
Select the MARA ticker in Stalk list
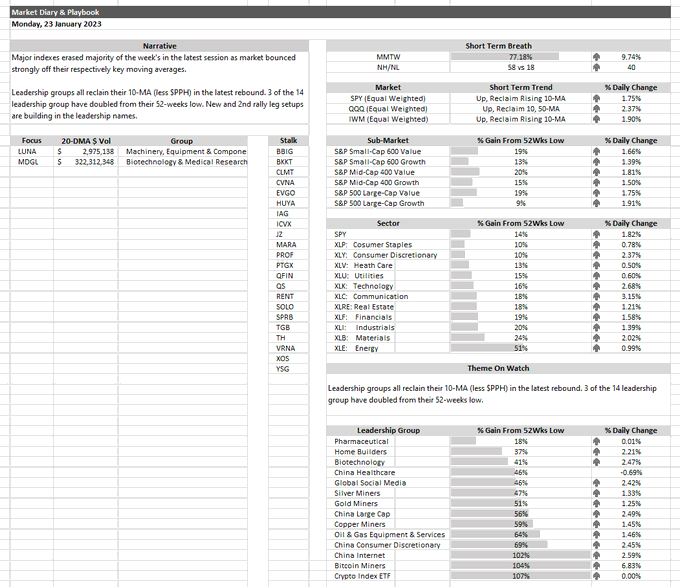[288, 245]
